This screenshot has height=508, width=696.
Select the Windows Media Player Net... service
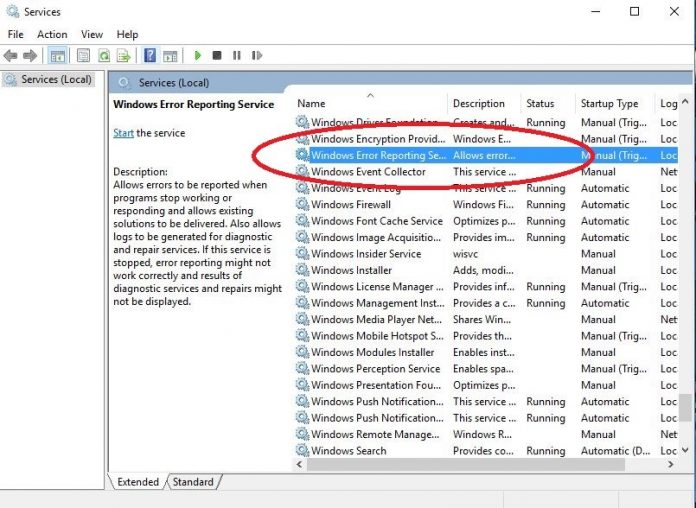coord(376,320)
